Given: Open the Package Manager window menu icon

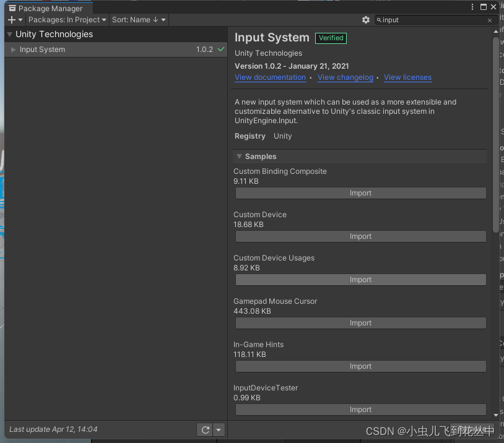Looking at the screenshot, I should 472,7.
